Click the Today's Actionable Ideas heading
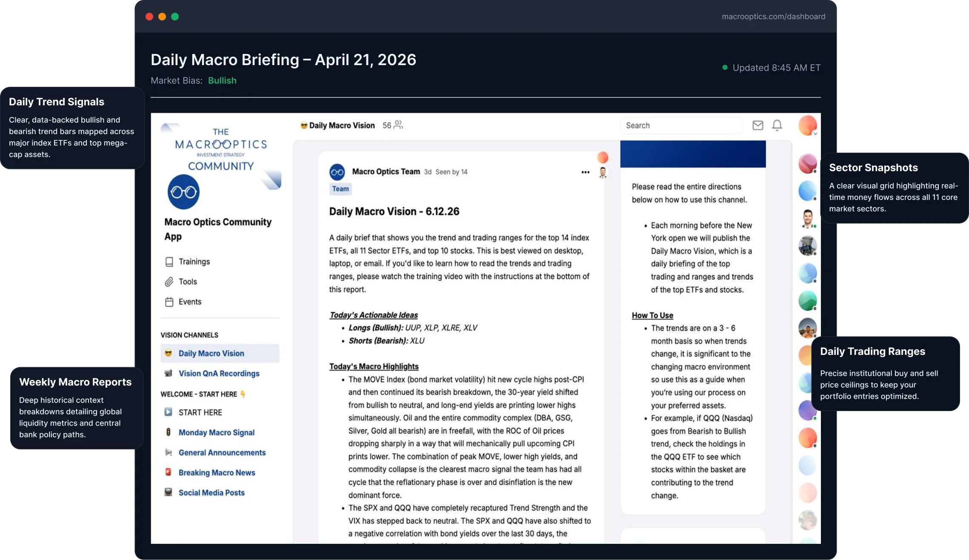Viewport: 969px width, 560px height. click(374, 315)
